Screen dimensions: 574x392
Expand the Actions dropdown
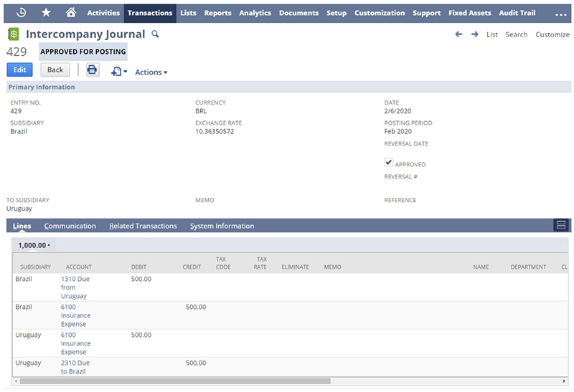pos(151,72)
